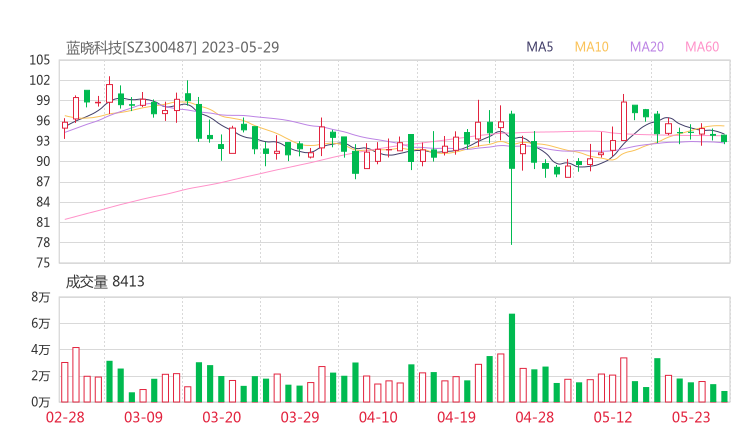Viewport: 740px width, 440px height.
Task: Click the 6万 volume axis label
Action: click(41, 324)
